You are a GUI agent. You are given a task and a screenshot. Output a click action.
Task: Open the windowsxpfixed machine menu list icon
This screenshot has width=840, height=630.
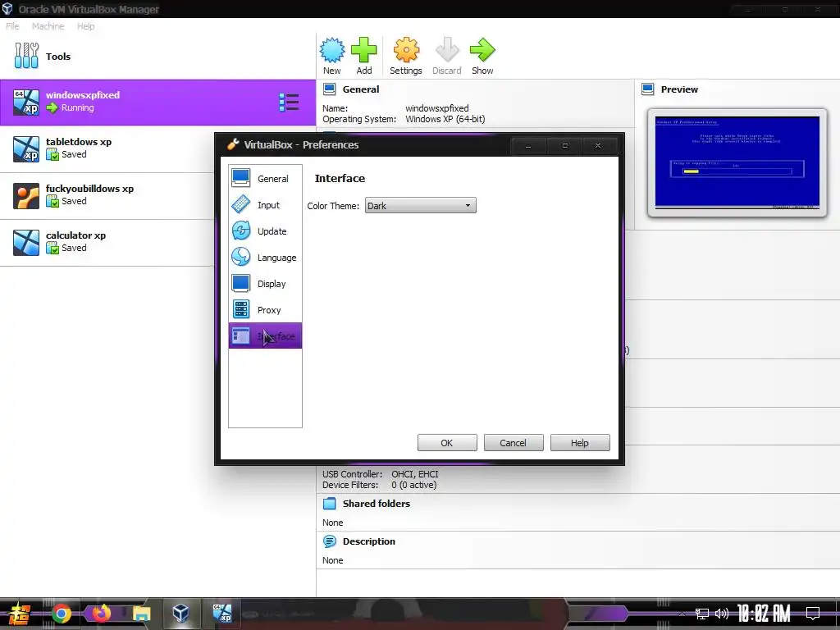290,103
